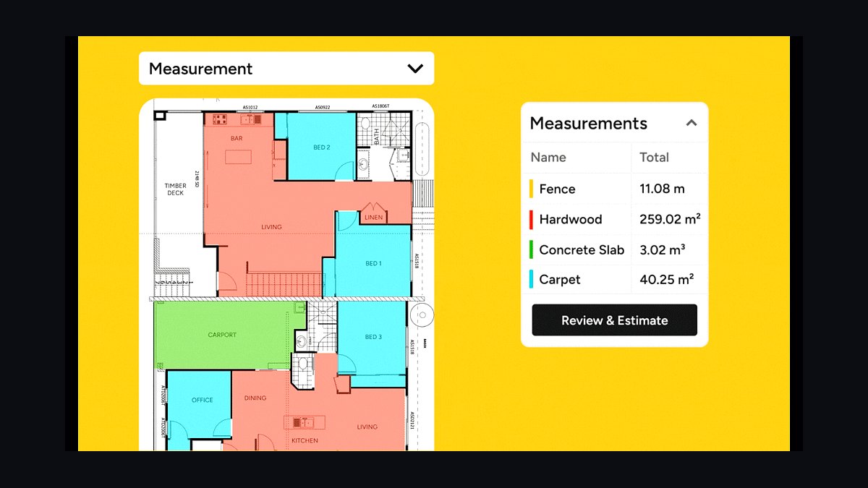Click the 259.02 m² total value

pyautogui.click(x=670, y=219)
